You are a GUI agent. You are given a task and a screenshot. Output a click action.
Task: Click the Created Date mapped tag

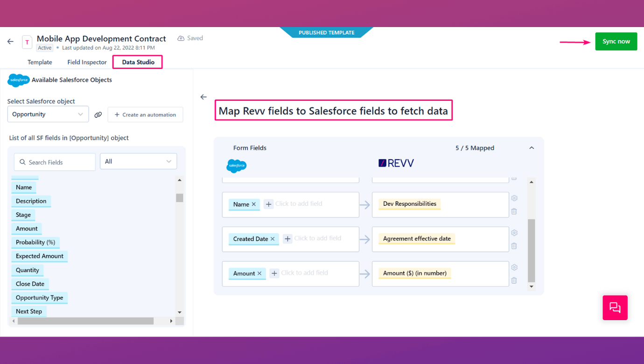(x=254, y=239)
